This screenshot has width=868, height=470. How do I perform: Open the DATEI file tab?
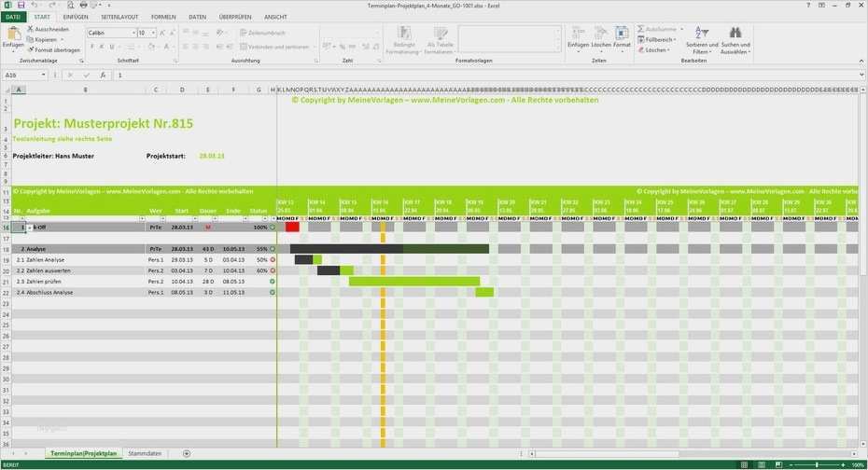[x=13, y=17]
